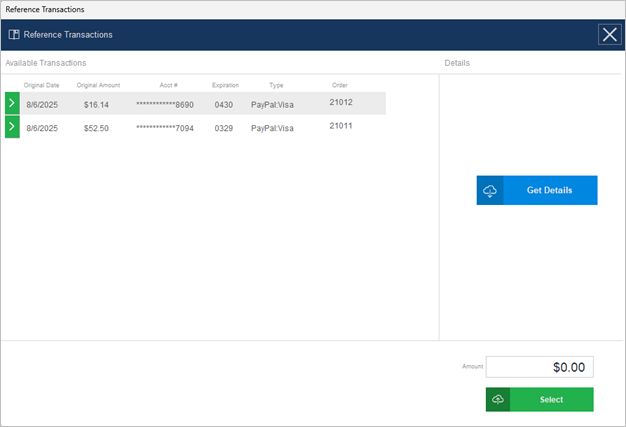The height and width of the screenshot is (427, 626).
Task: Click PayPal:Visa type for order 21012
Action: pos(272,105)
